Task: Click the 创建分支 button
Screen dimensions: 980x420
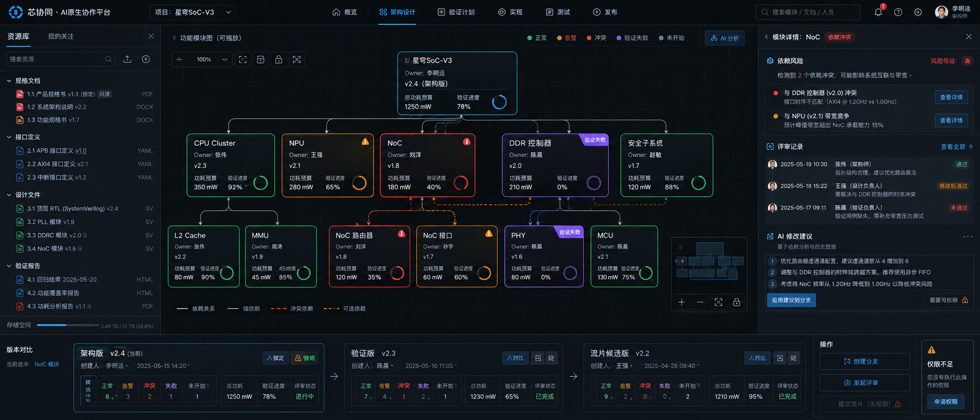Action: click(865, 361)
